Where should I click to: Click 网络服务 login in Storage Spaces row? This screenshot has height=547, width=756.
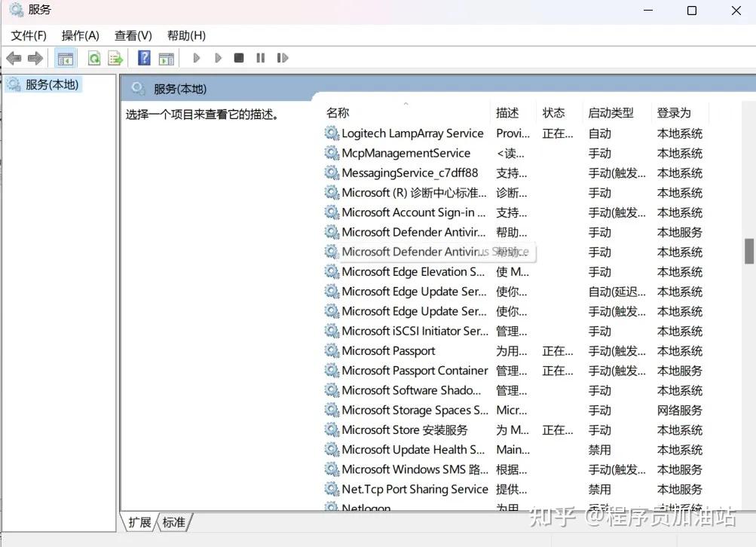(x=679, y=410)
